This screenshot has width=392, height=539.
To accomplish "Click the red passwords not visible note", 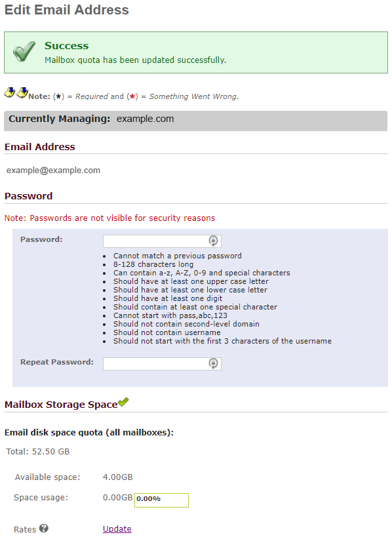I will pyautogui.click(x=109, y=218).
